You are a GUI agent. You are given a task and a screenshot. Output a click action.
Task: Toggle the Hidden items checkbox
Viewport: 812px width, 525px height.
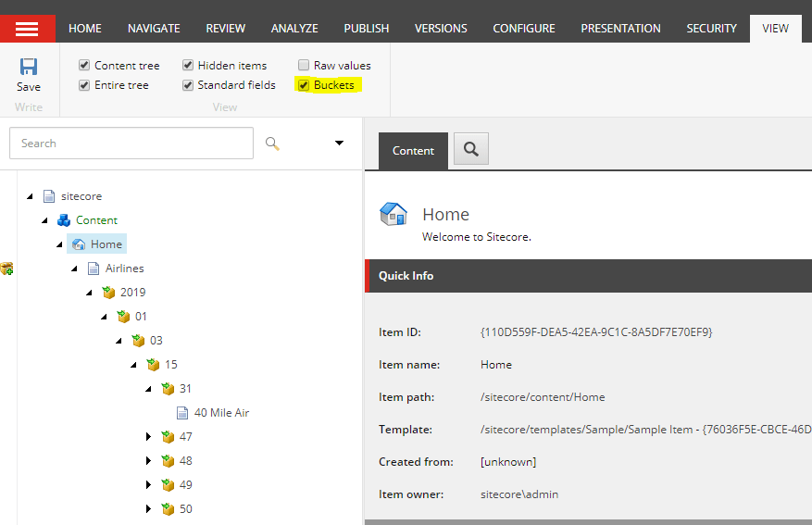click(x=188, y=65)
